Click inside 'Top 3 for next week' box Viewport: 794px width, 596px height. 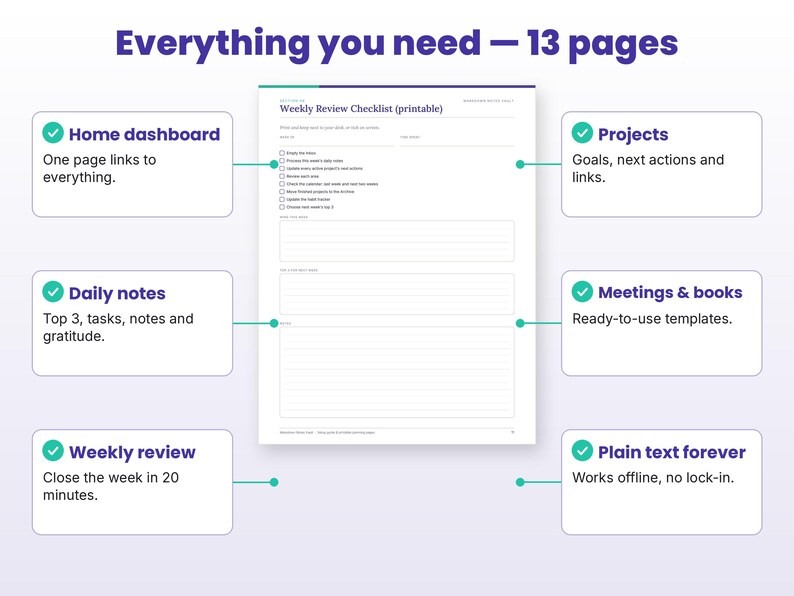(x=397, y=294)
